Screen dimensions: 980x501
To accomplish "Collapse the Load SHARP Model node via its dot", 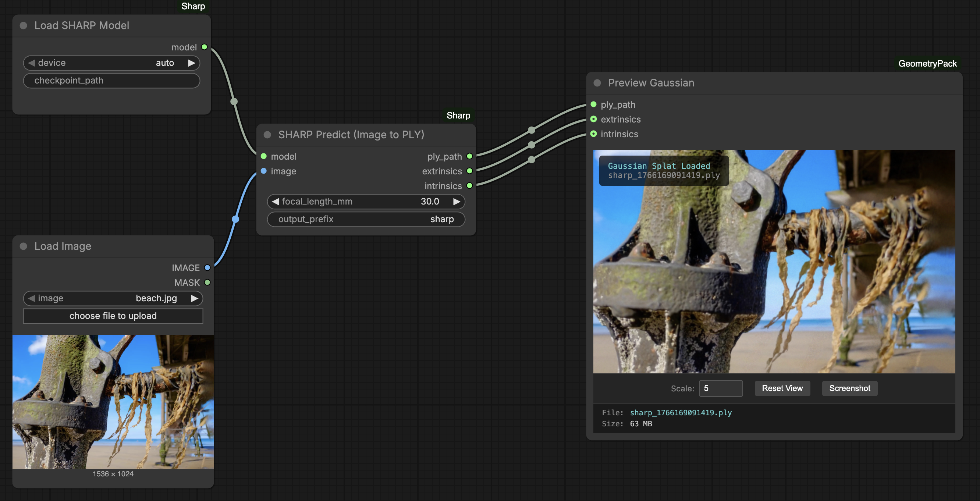I will (x=24, y=25).
